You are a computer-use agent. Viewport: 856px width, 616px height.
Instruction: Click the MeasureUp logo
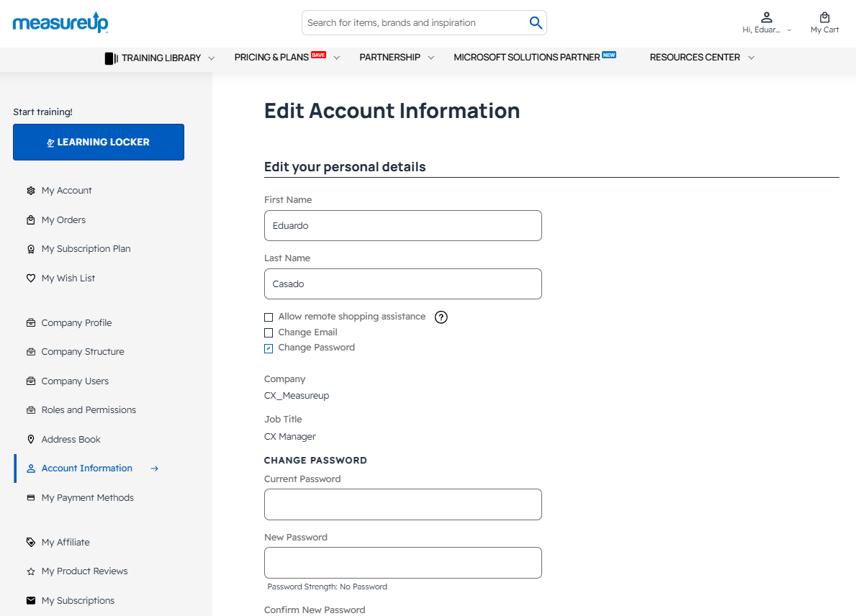tap(60, 22)
